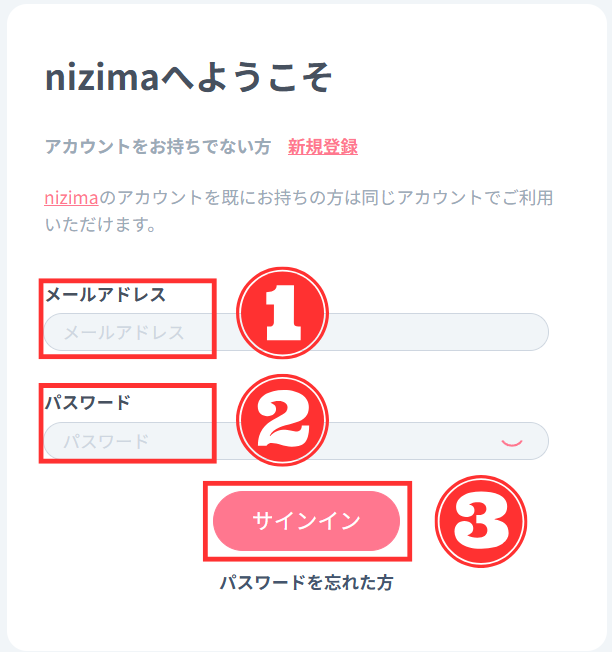612x652 pixels.
Task: Click the email field's gray placeholder text
Action: pyautogui.click(x=124, y=333)
